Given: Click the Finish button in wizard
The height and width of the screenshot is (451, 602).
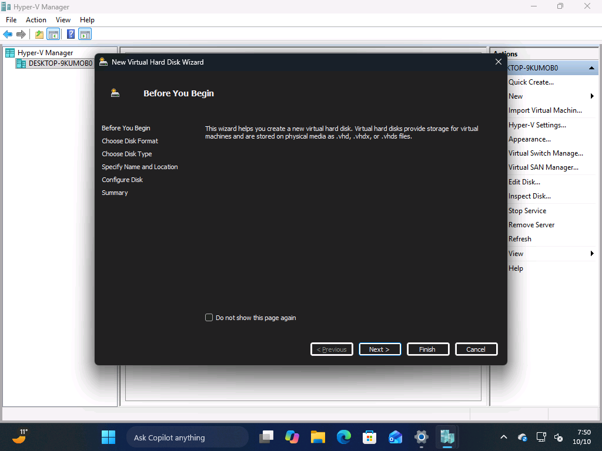Looking at the screenshot, I should (428, 349).
